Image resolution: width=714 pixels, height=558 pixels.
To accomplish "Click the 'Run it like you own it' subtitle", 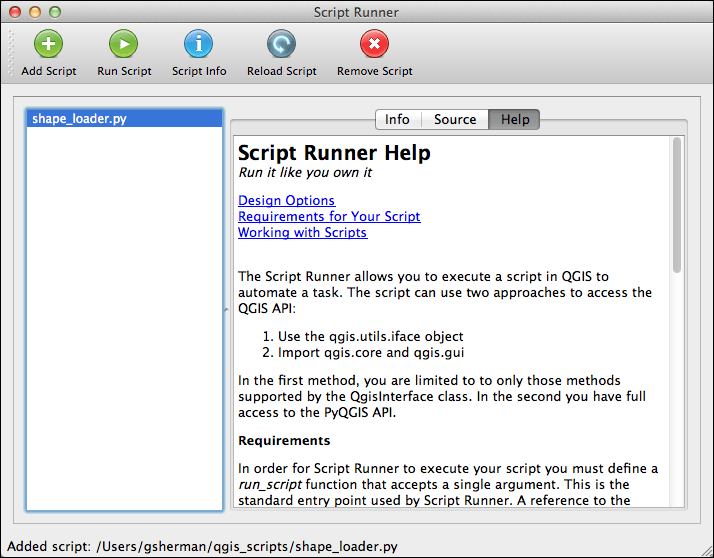I will click(305, 173).
